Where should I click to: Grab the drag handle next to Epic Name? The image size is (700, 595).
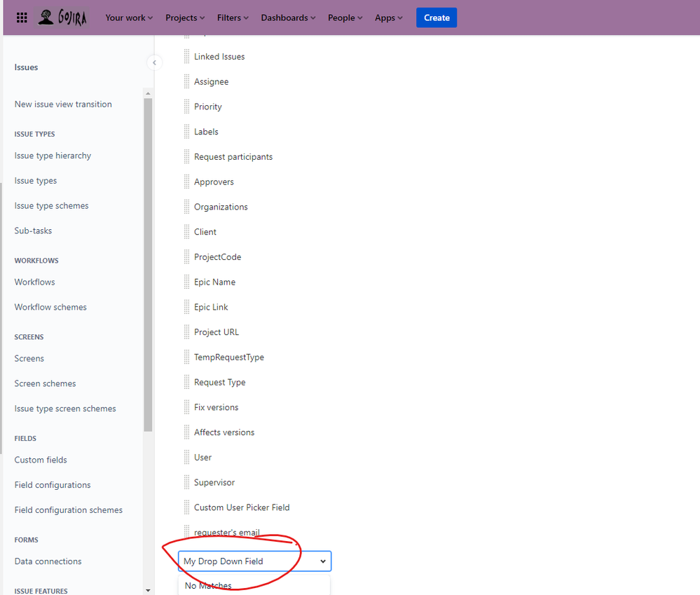(x=186, y=282)
